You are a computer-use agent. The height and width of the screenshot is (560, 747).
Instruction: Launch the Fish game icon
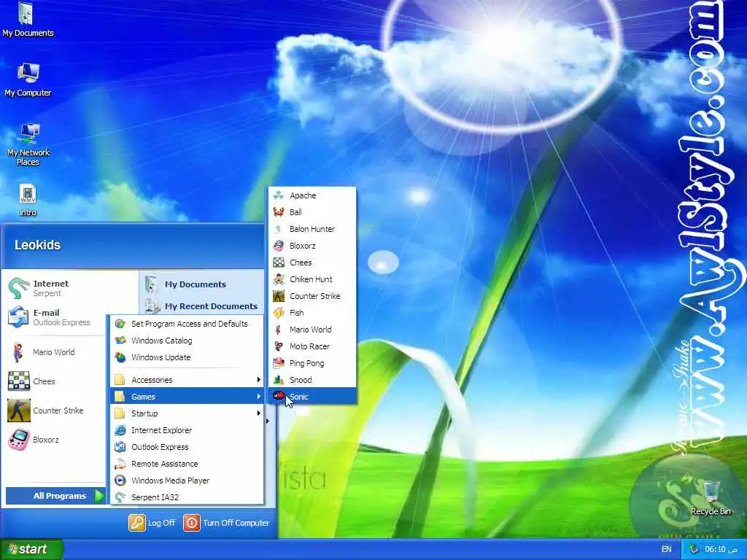click(x=279, y=313)
